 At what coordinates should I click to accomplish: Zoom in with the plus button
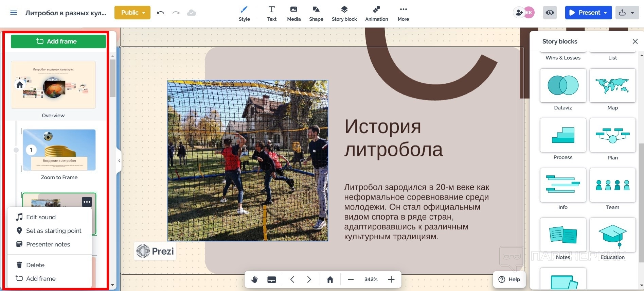point(391,279)
